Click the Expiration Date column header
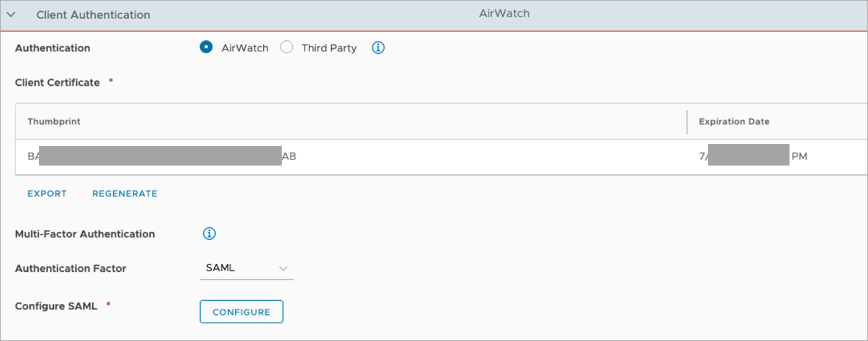868x341 pixels. pyautogui.click(x=734, y=122)
